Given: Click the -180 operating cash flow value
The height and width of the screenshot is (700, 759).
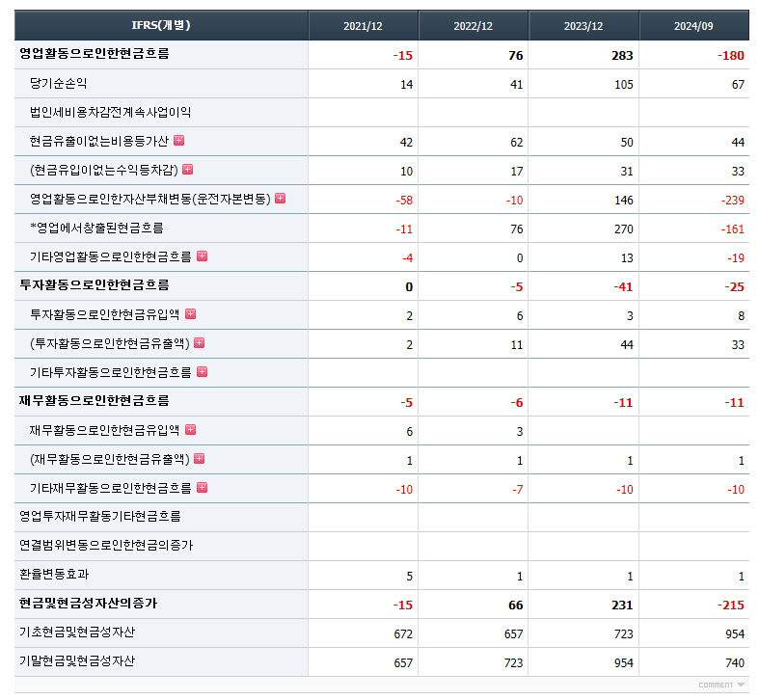Looking at the screenshot, I should (730, 56).
